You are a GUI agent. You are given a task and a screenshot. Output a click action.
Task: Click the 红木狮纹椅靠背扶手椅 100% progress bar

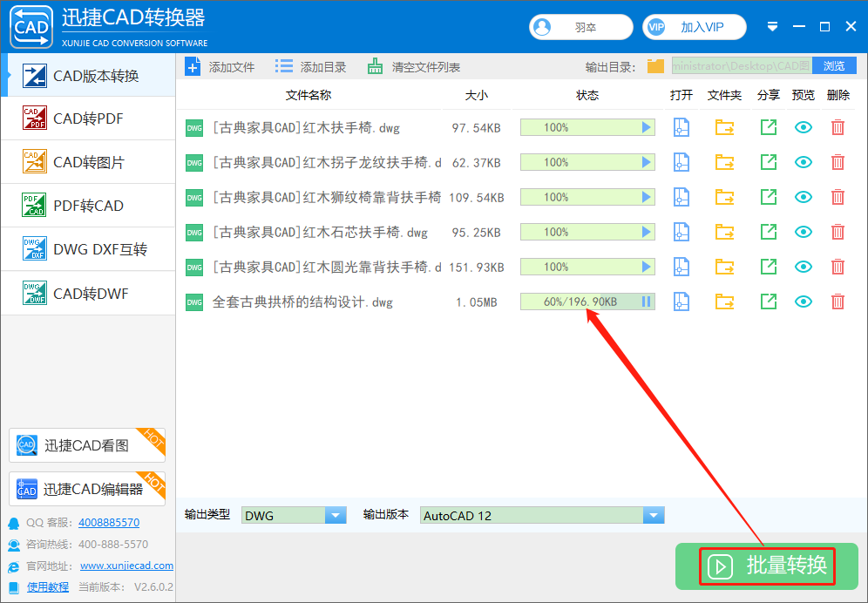(x=587, y=197)
